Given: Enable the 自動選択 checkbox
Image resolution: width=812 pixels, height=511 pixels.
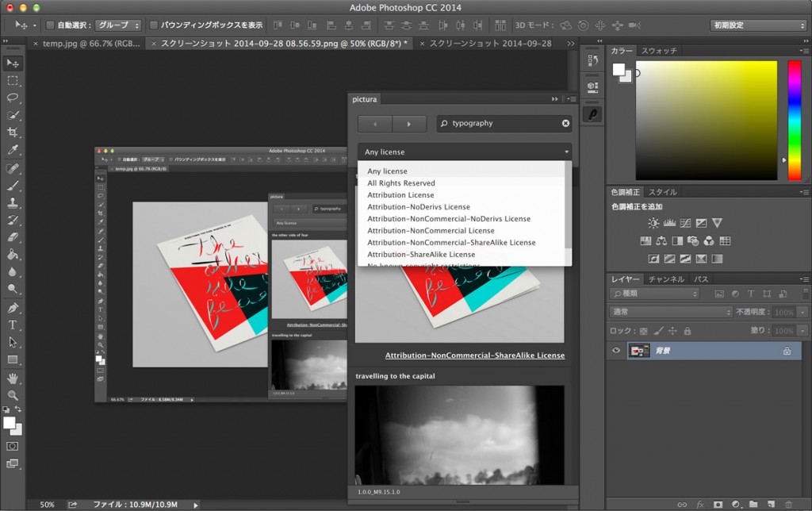Looking at the screenshot, I should 50,25.
